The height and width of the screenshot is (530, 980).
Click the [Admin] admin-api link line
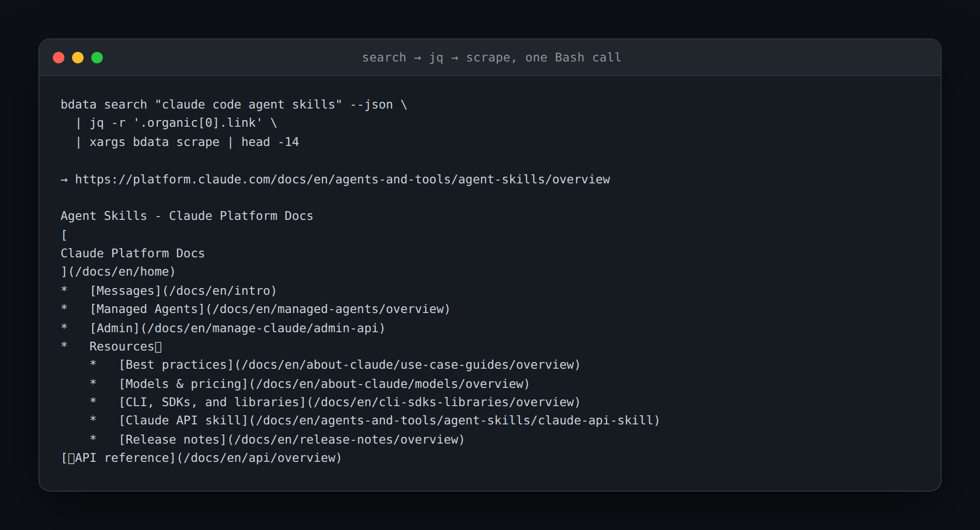tap(223, 328)
